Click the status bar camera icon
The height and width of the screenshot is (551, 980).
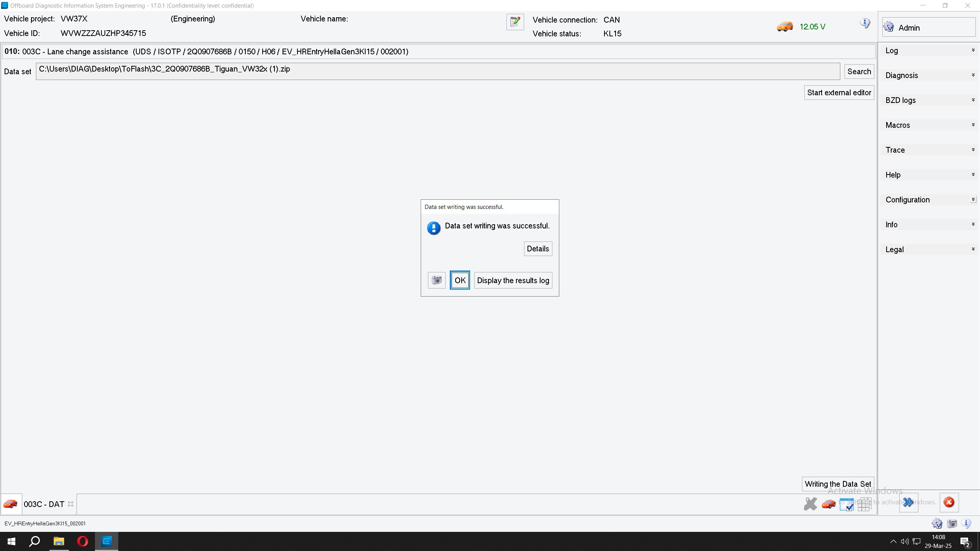click(952, 523)
